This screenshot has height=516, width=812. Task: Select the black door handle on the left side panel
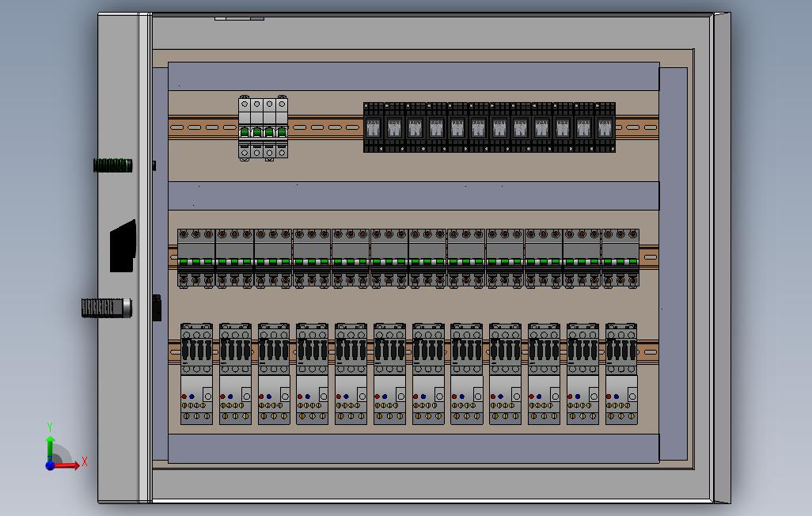[x=123, y=246]
